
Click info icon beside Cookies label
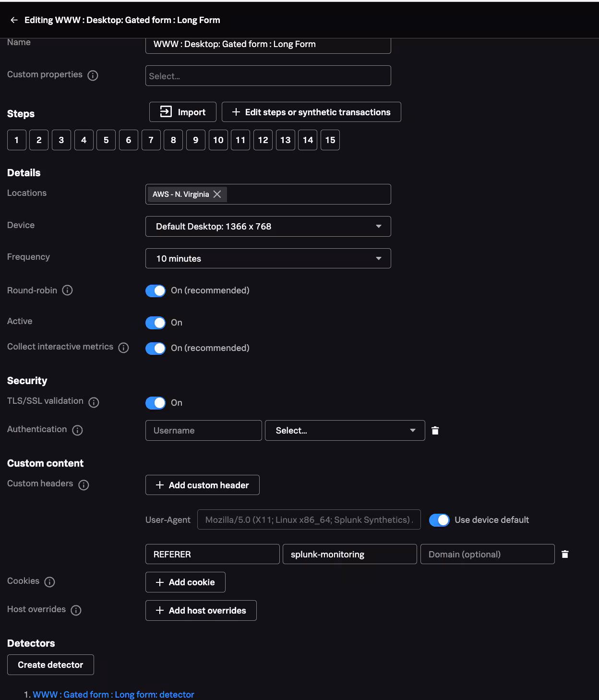pyautogui.click(x=49, y=582)
